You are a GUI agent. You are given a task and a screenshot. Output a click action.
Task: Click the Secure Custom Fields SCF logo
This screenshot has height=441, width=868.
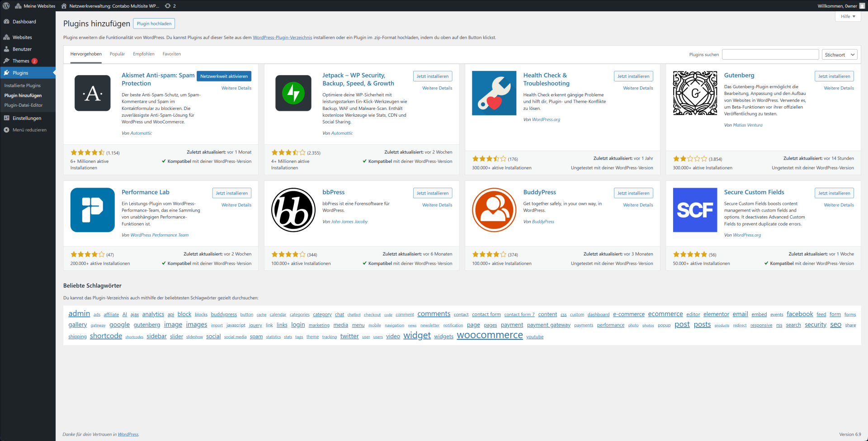pos(695,209)
